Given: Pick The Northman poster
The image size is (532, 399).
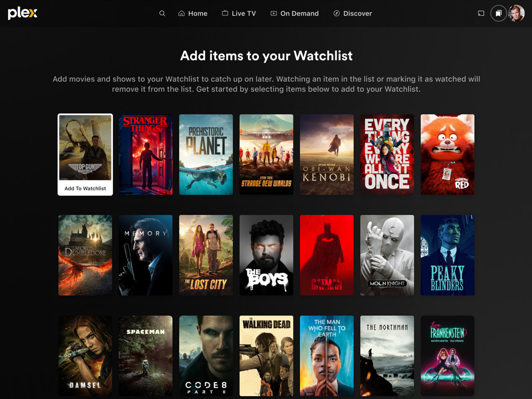Looking at the screenshot, I should coord(387,356).
